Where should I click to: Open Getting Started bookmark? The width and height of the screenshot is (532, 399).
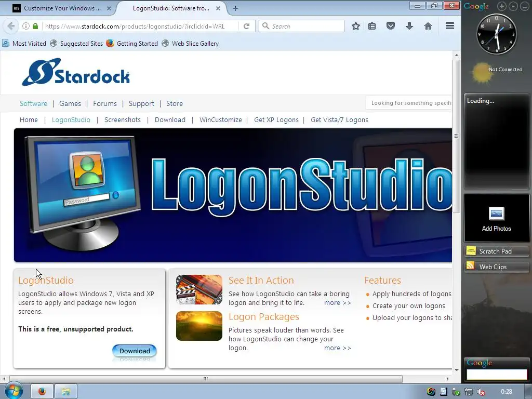[x=132, y=44]
